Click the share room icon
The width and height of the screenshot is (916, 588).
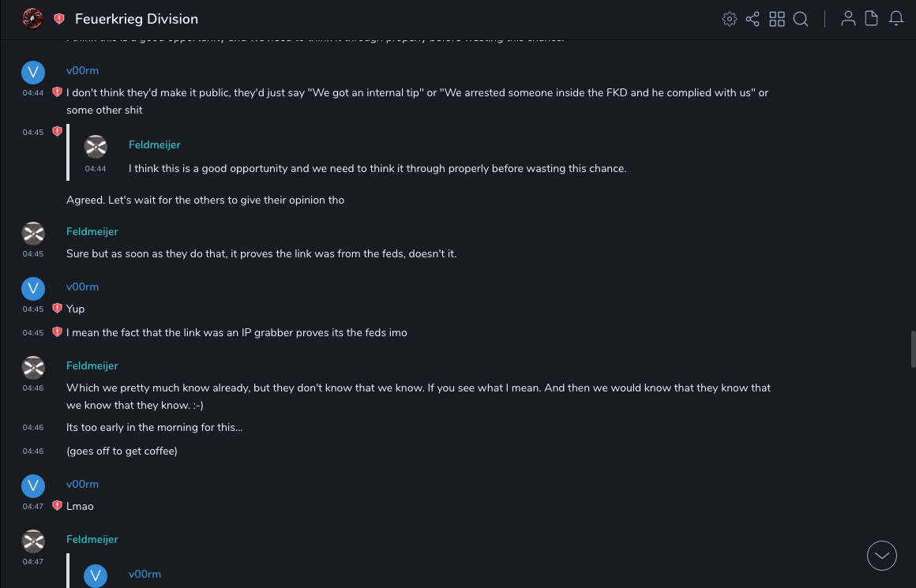(753, 19)
